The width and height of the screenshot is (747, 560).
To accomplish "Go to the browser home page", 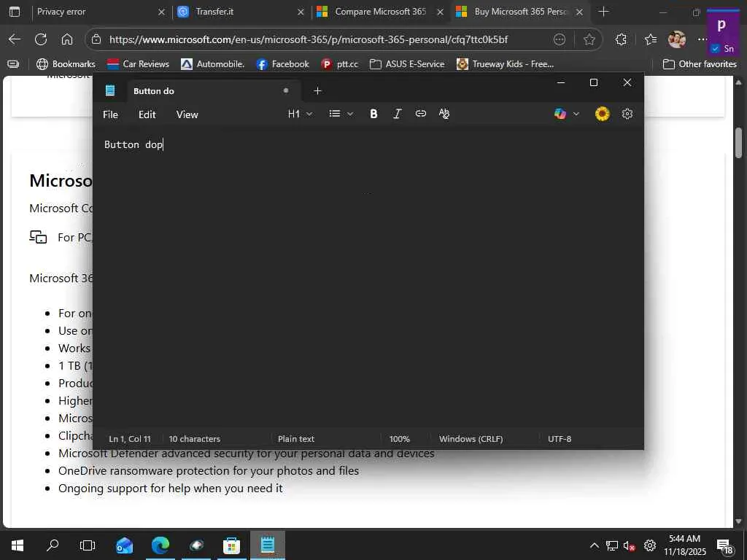I will [67, 39].
